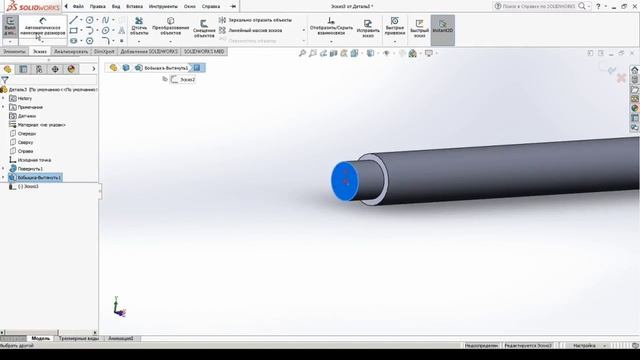Expand the History tree node
The image size is (640, 360).
coord(3,98)
